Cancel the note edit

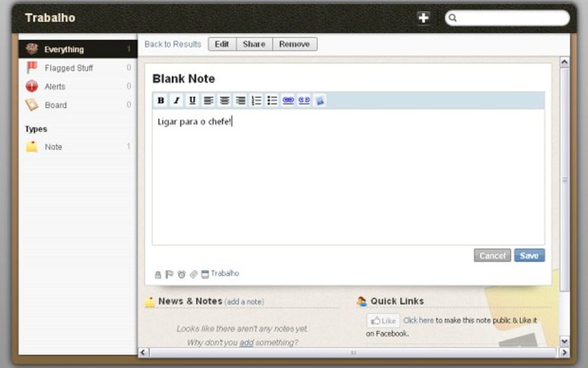point(492,256)
